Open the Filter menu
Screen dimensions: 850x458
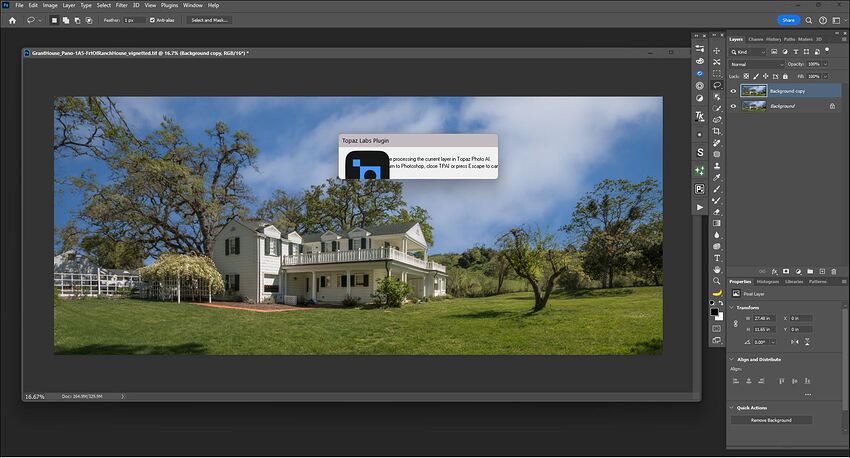[x=121, y=5]
